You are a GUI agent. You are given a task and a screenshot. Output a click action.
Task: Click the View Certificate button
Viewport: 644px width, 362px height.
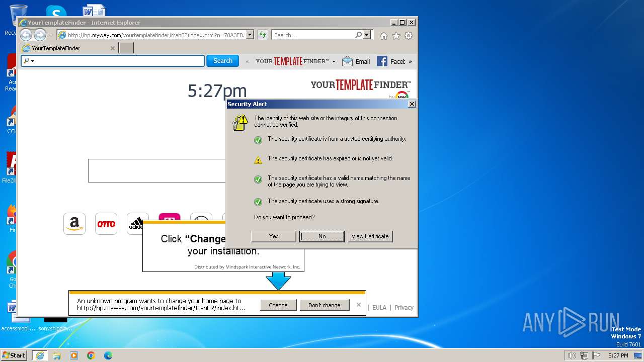(370, 236)
